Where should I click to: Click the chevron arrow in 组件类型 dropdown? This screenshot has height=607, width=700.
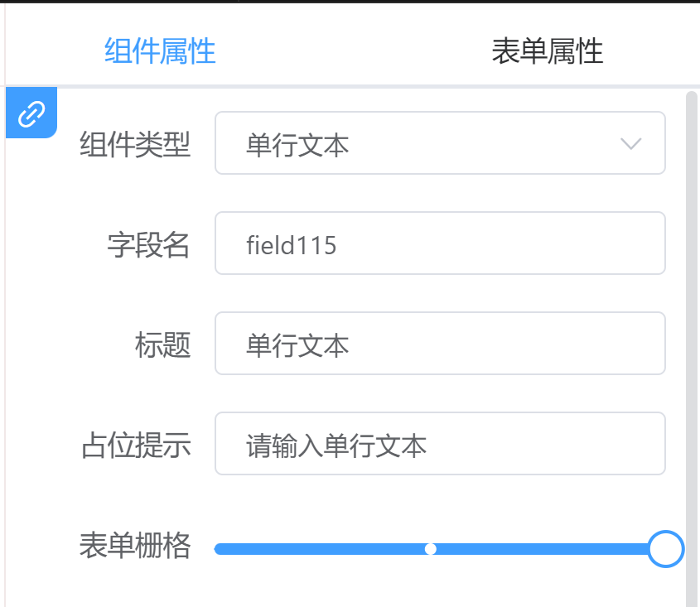tap(630, 144)
